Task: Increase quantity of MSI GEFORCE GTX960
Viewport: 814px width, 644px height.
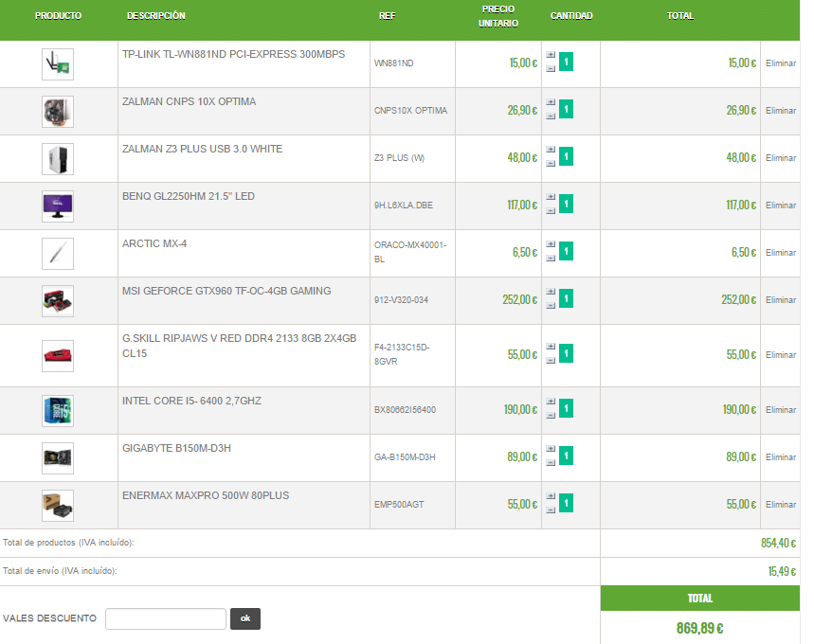Action: (x=551, y=292)
